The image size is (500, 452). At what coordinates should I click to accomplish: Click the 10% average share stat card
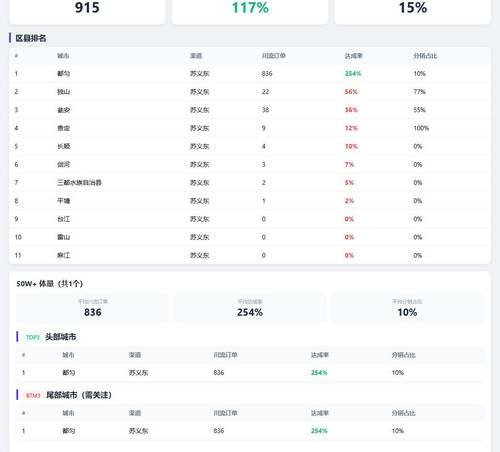[407, 308]
